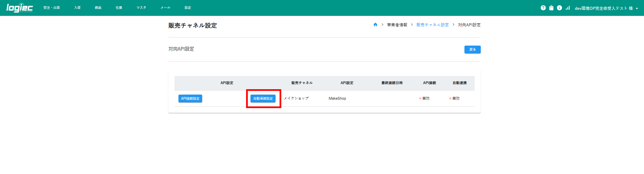Go to home via breadcrumb house icon

click(375, 25)
